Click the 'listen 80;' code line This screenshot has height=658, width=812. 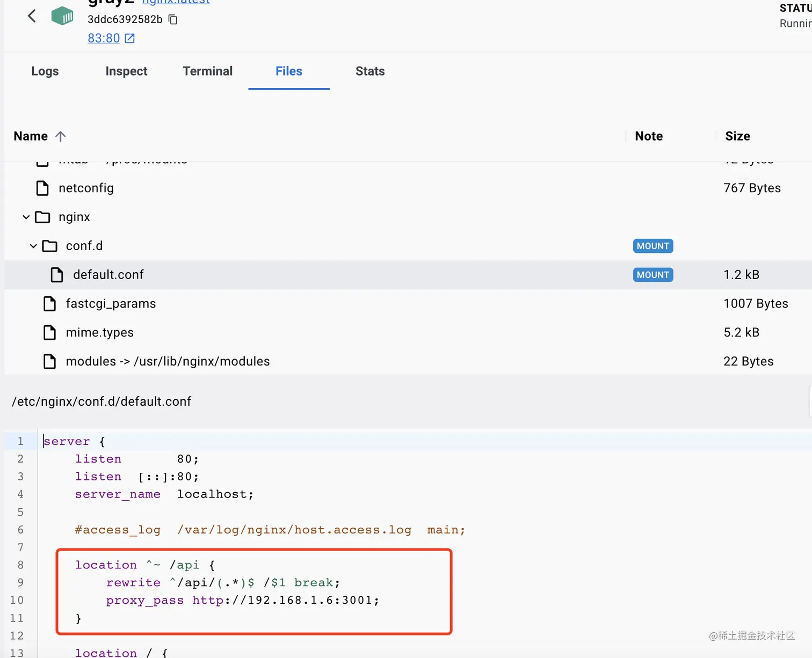pos(137,459)
